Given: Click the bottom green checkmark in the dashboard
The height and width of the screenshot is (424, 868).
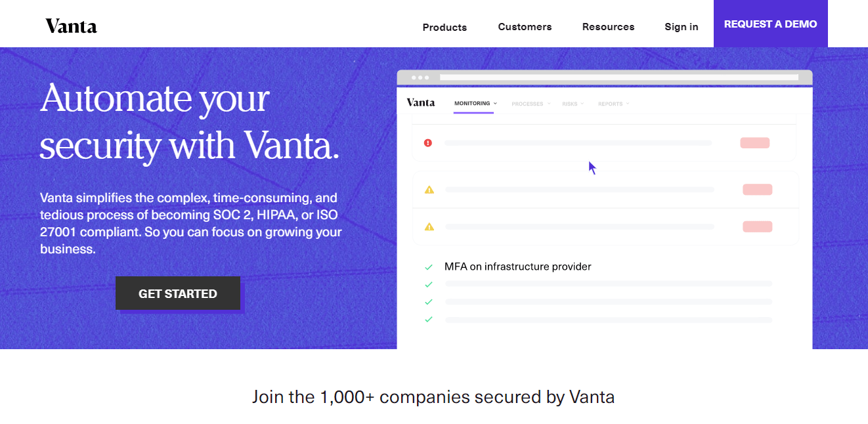Looking at the screenshot, I should pyautogui.click(x=429, y=320).
